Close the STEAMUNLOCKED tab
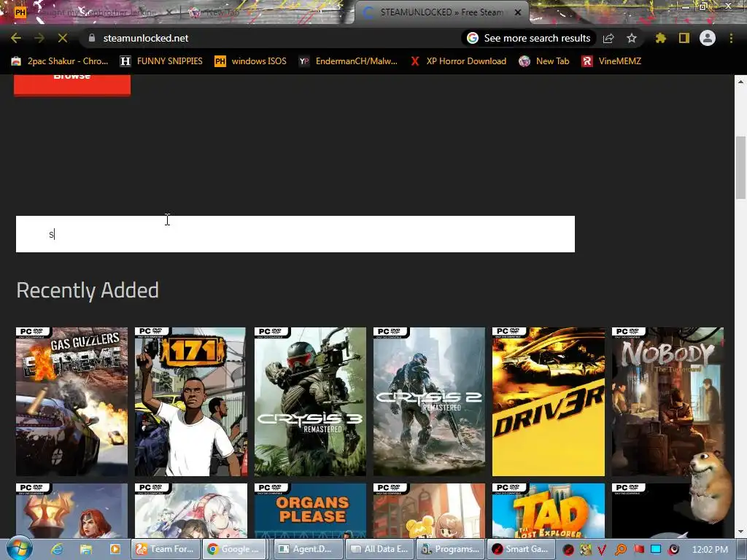 pyautogui.click(x=518, y=12)
